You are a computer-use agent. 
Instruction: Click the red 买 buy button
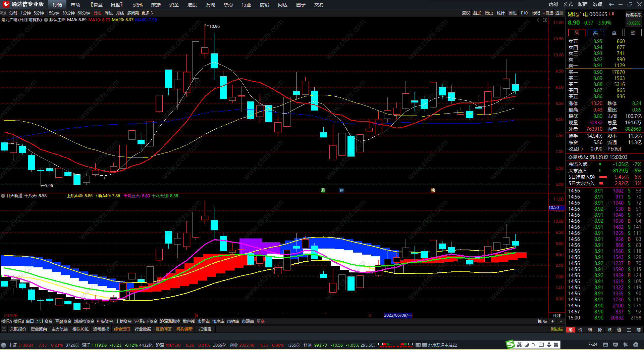577,33
